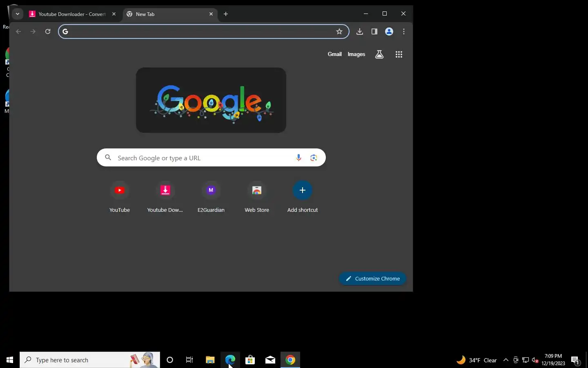Minimize the Chrome window
Image resolution: width=588 pixels, height=368 pixels.
pos(366,14)
